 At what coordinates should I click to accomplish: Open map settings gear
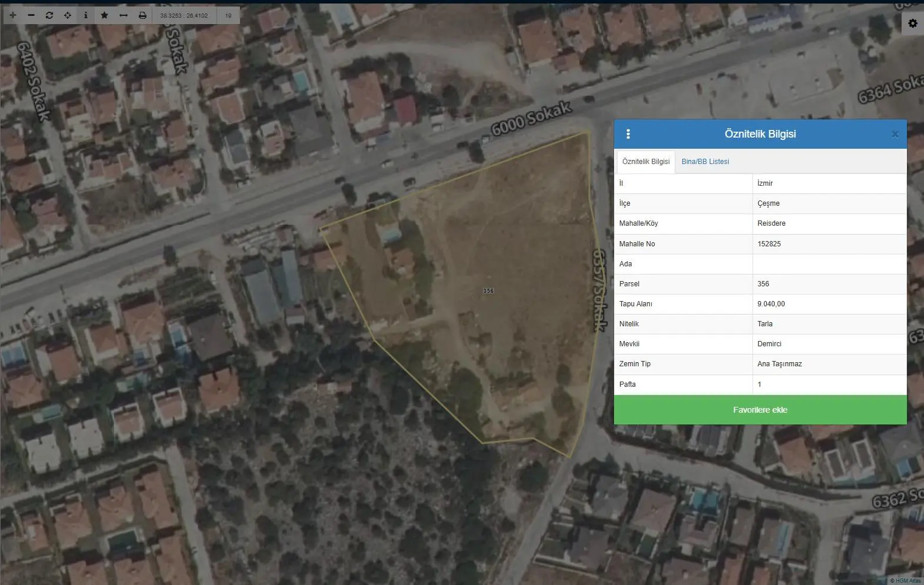pos(913,24)
